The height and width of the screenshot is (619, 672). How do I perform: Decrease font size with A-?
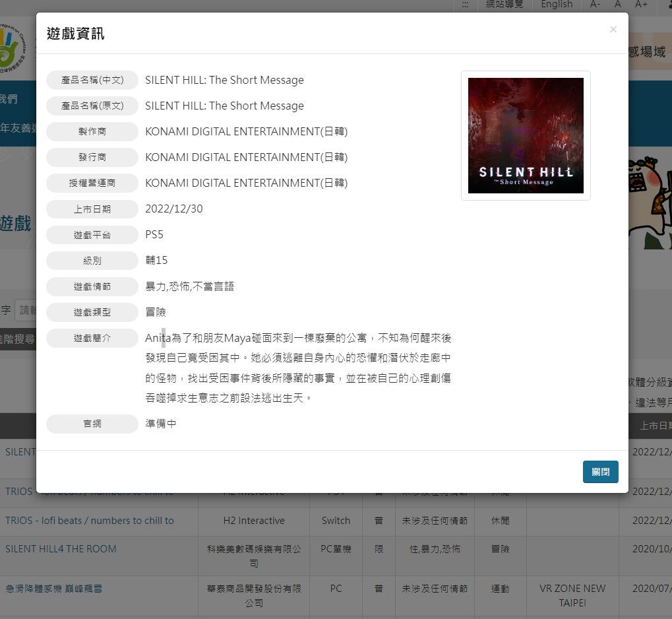[595, 5]
